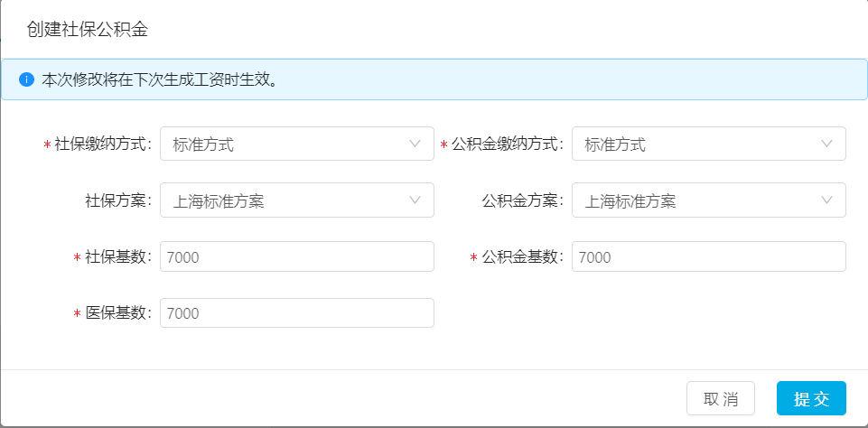
Task: Click the 提交 button
Action: (x=811, y=399)
